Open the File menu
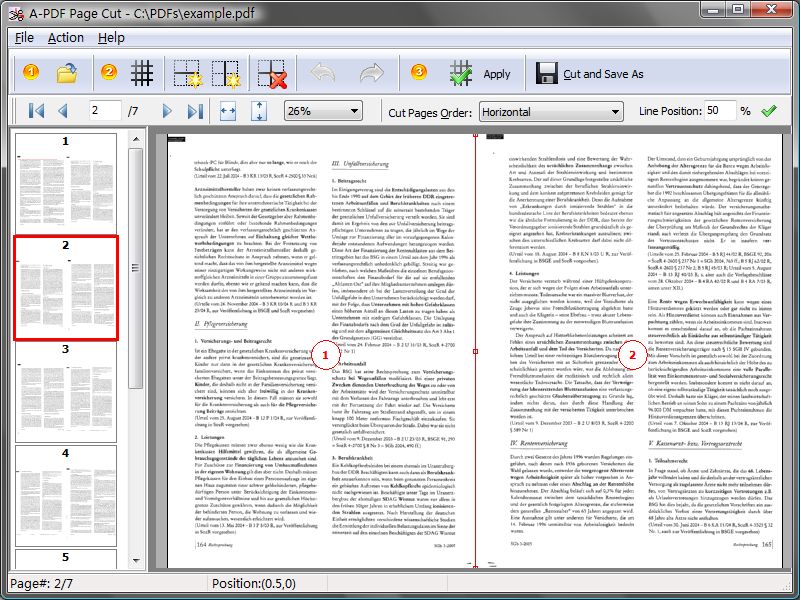The height and width of the screenshot is (600, 800). click(22, 38)
